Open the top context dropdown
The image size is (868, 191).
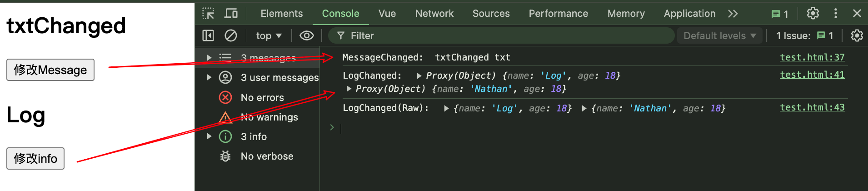pos(269,35)
